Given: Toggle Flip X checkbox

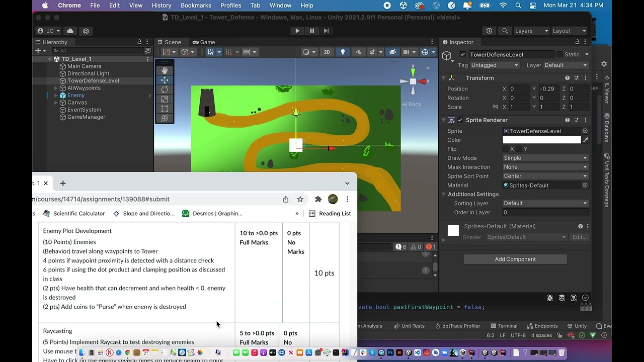Looking at the screenshot, I should click(x=505, y=149).
